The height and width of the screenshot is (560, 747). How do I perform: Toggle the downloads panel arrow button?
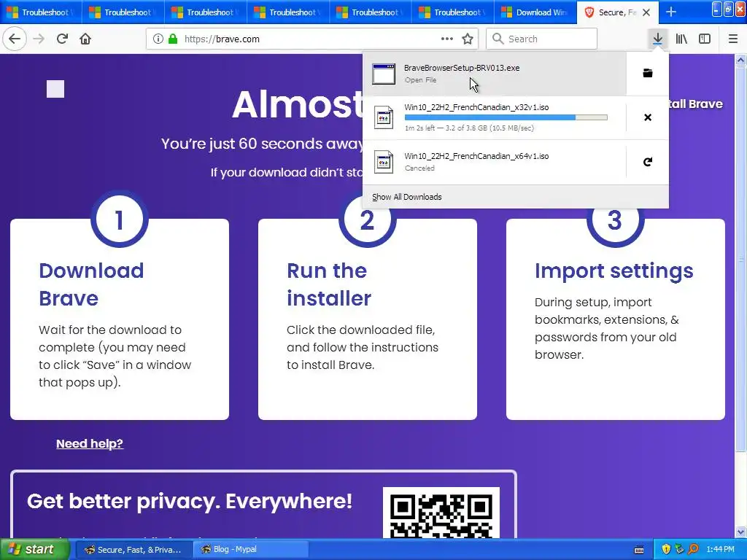click(x=657, y=39)
